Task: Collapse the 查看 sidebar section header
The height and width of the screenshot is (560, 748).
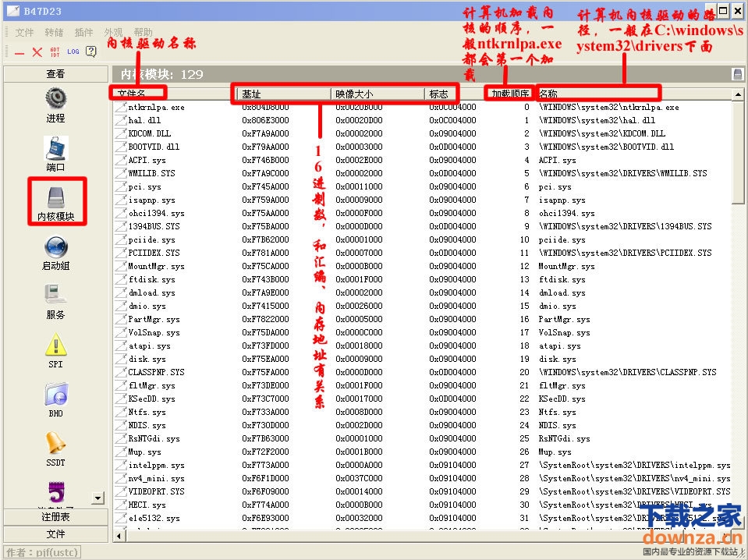Action: pos(55,74)
